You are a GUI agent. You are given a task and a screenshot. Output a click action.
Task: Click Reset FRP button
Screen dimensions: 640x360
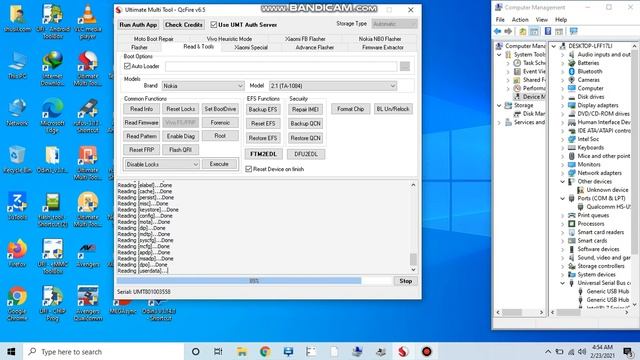click(141, 150)
